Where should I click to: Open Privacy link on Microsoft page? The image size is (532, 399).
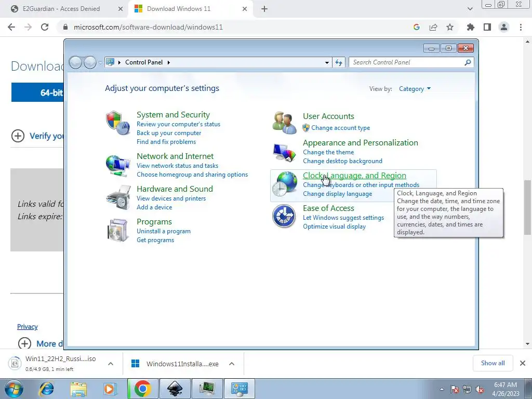click(x=27, y=327)
